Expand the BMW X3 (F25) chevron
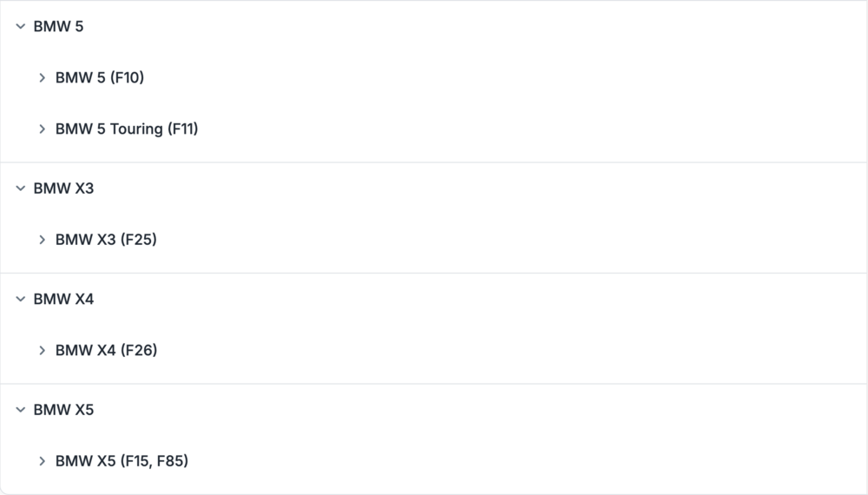868x495 pixels. [42, 240]
